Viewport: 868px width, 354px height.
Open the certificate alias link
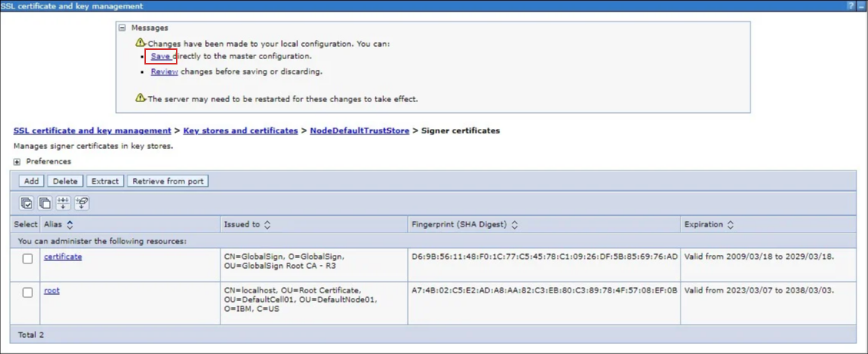click(x=63, y=256)
